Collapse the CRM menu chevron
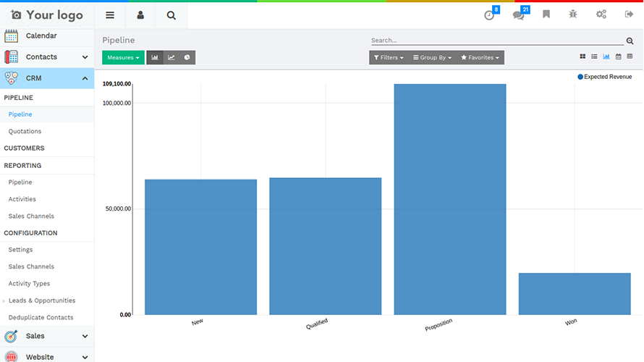 pyautogui.click(x=85, y=78)
